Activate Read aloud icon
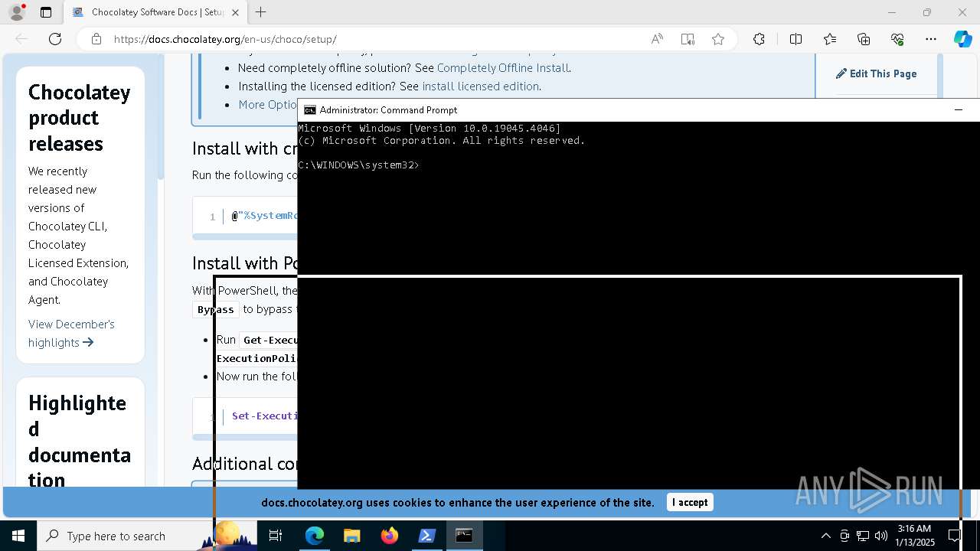980x551 pixels. coord(657,39)
